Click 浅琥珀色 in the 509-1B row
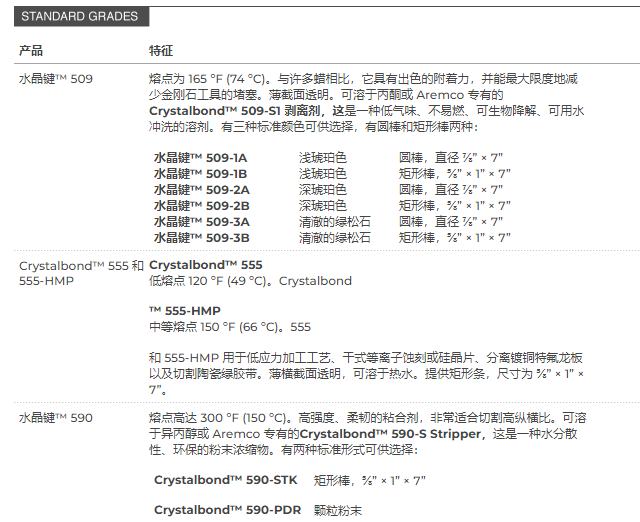 pos(322,174)
